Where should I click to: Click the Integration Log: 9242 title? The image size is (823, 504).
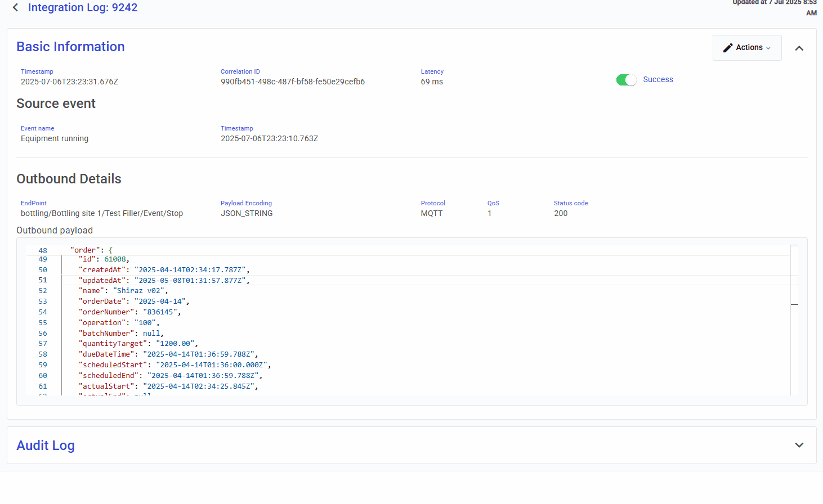tap(83, 7)
